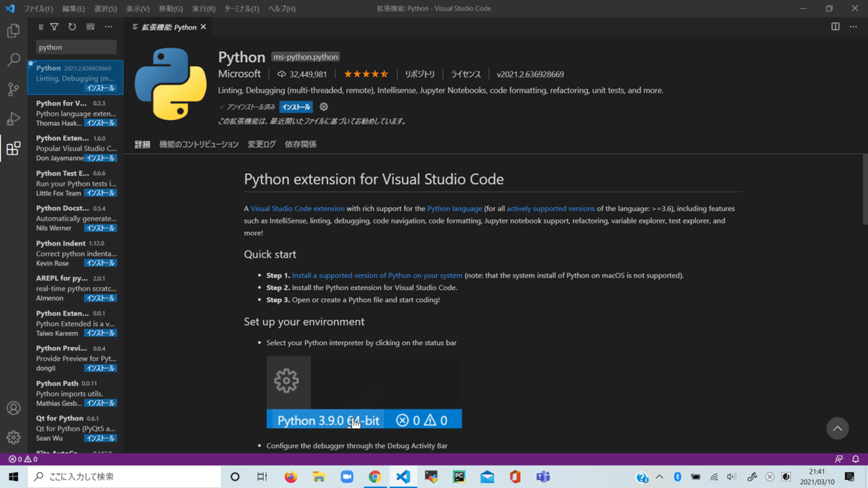The width and height of the screenshot is (868, 488).
Task: Open Zoom from the taskbar
Action: pos(346,476)
